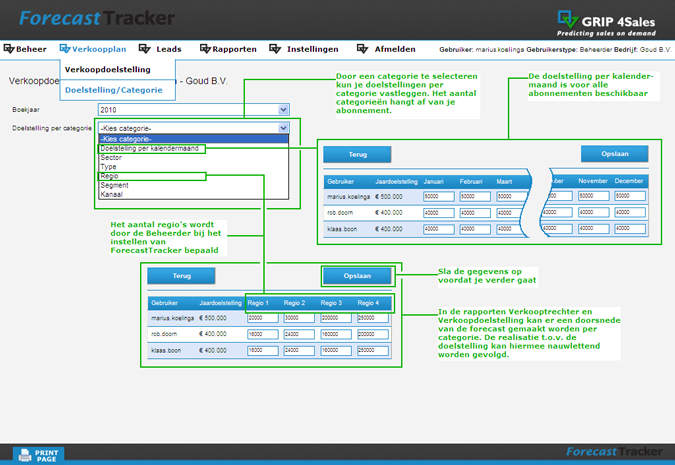Click Regio 4 field for klaas.boon
675x465 pixels.
(x=373, y=350)
